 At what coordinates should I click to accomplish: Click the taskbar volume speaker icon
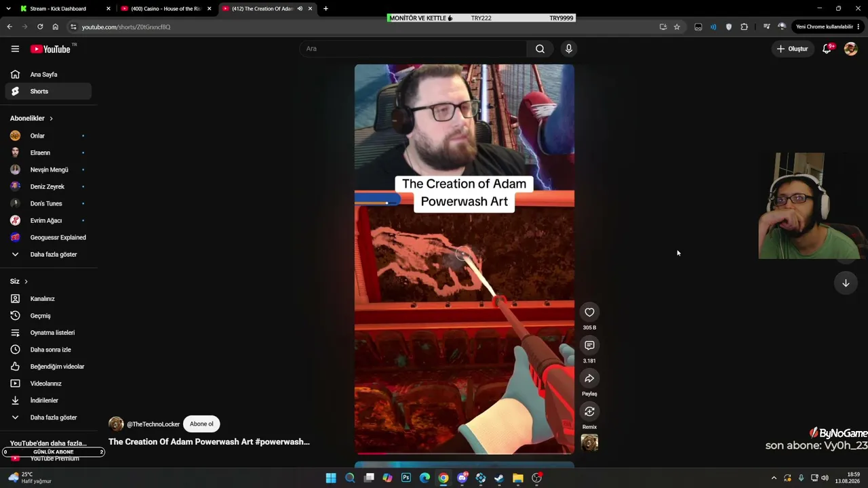pos(825,478)
